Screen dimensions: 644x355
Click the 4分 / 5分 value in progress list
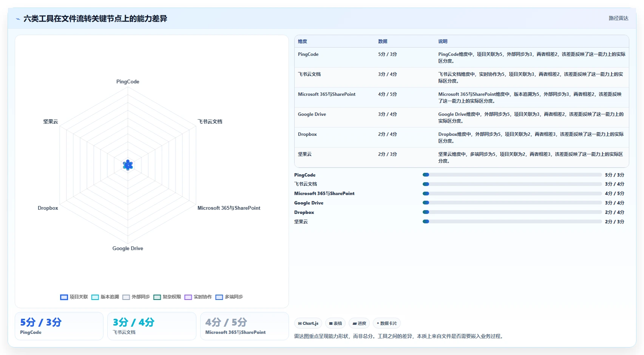tap(615, 194)
